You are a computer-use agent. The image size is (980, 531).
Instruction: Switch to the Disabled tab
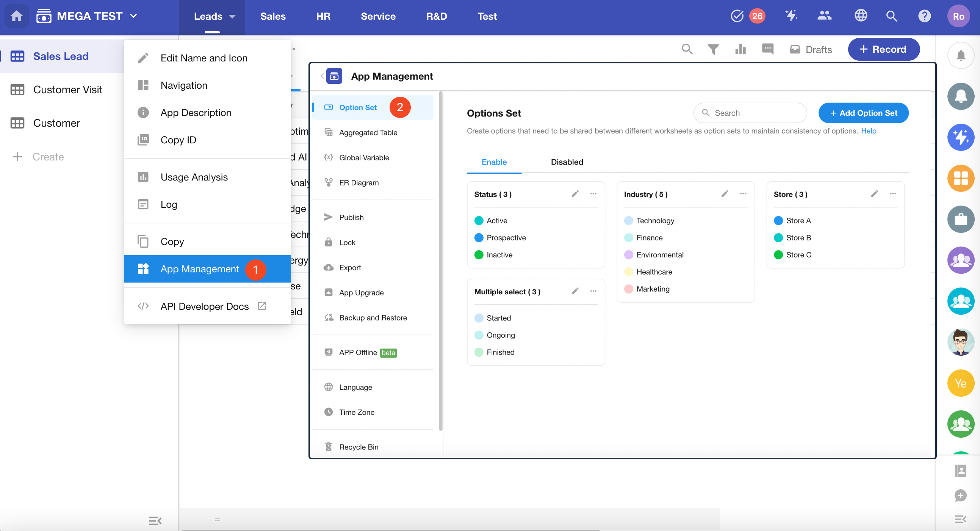coord(567,162)
